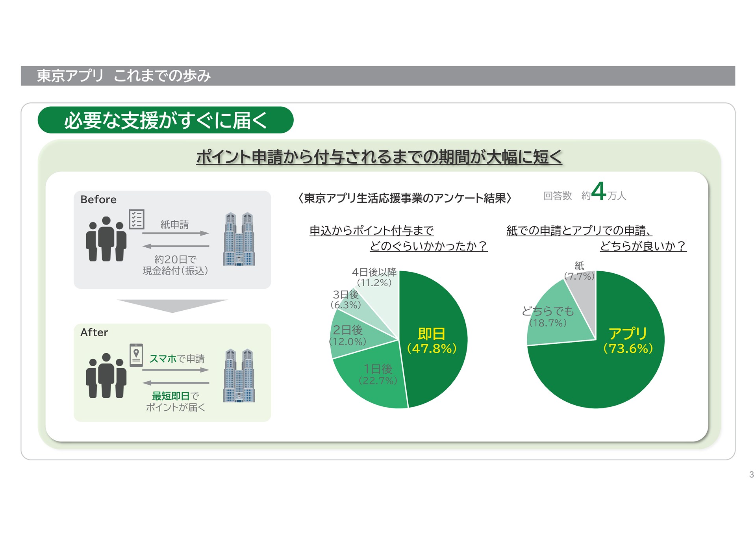This screenshot has height=534, width=756.
Task: Click the 回答数 約4万人 text
Action: coord(585,192)
